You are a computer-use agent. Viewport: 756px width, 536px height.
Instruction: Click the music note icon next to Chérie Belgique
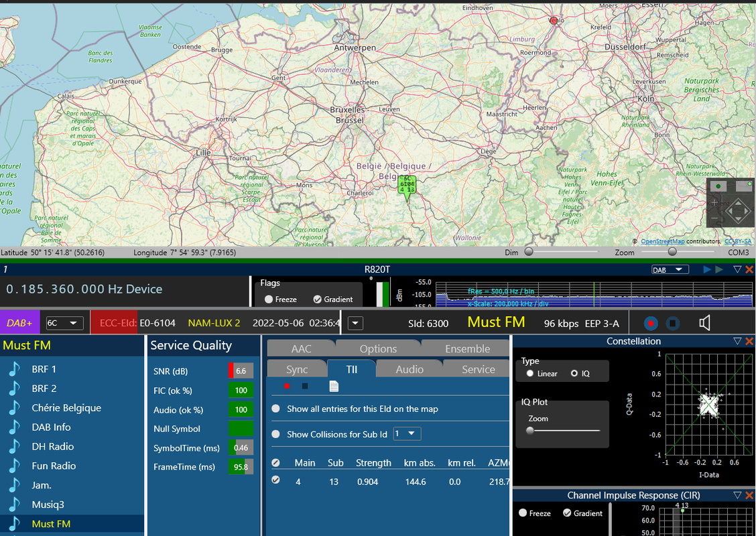[x=15, y=408]
